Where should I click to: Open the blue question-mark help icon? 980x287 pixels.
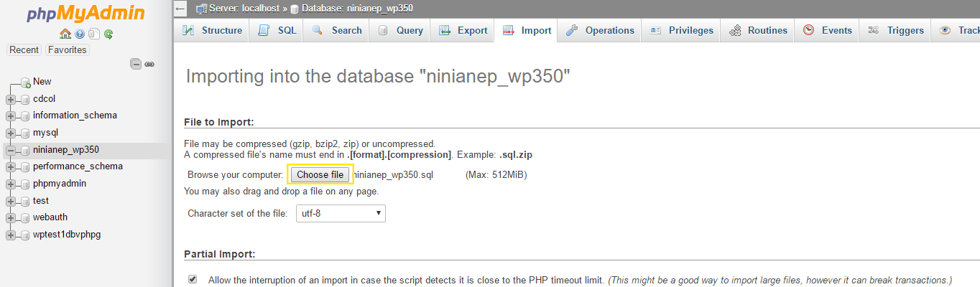click(80, 34)
